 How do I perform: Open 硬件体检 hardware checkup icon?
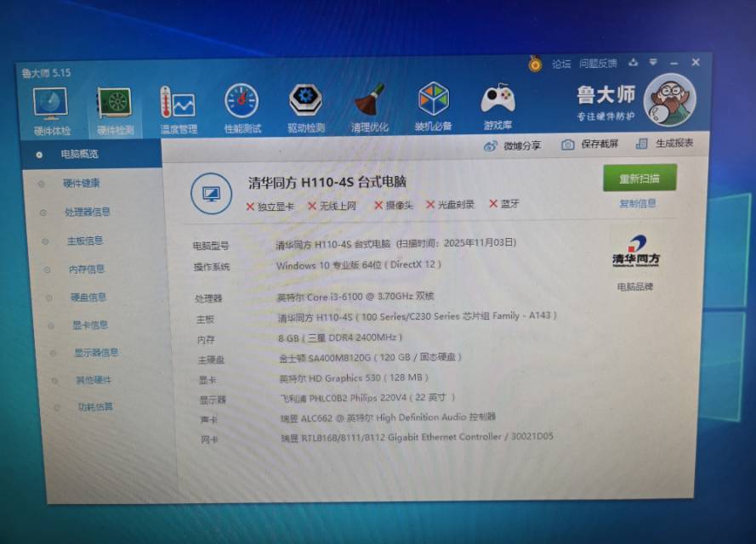pyautogui.click(x=51, y=104)
